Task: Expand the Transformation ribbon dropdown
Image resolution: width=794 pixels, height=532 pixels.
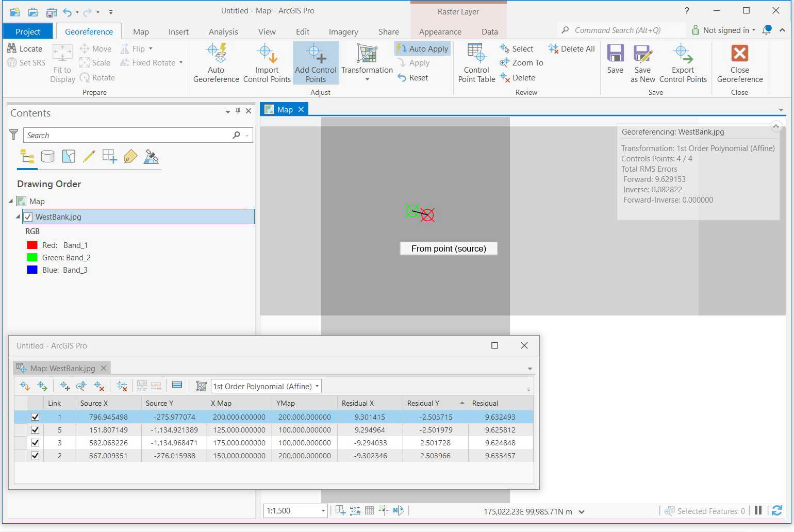Action: click(x=367, y=80)
